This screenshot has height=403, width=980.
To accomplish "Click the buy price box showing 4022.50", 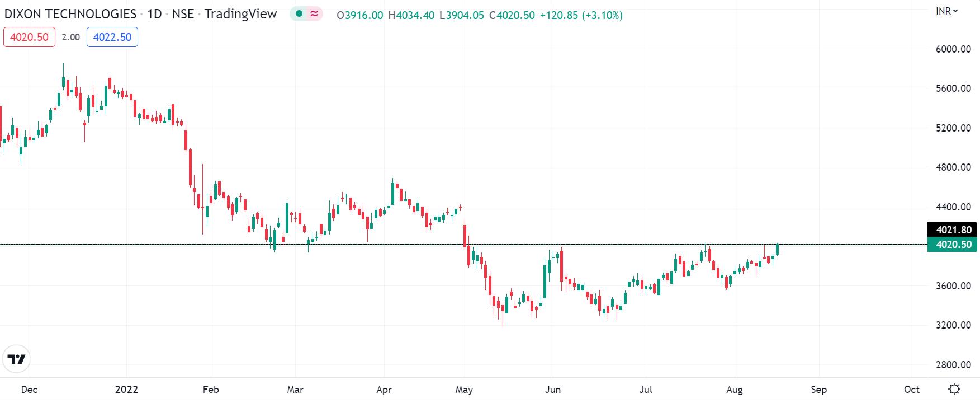I will (112, 36).
